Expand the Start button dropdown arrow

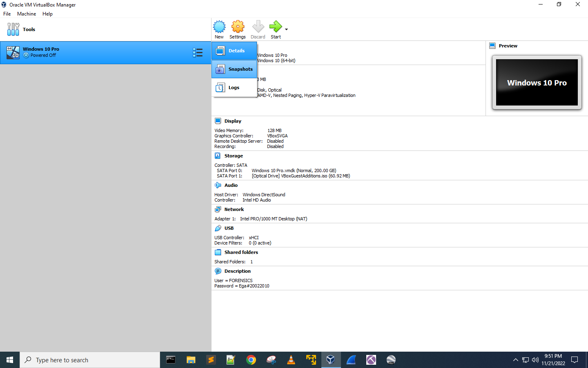pyautogui.click(x=286, y=29)
